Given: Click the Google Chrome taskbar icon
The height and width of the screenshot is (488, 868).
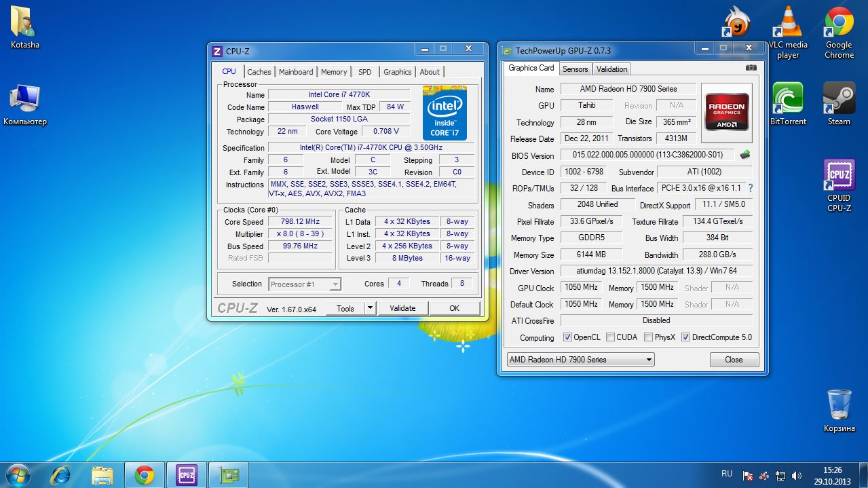Looking at the screenshot, I should pyautogui.click(x=144, y=475).
